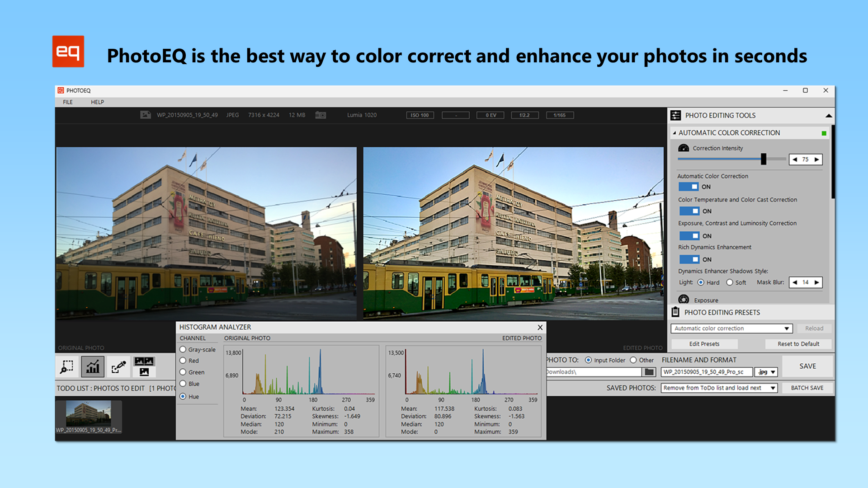Open the .jpg file format dropdown
Screen dimensions: 868x488
766,372
